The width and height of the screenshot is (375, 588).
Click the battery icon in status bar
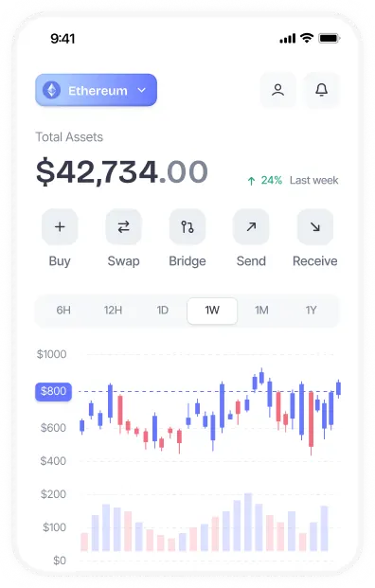pyautogui.click(x=330, y=38)
